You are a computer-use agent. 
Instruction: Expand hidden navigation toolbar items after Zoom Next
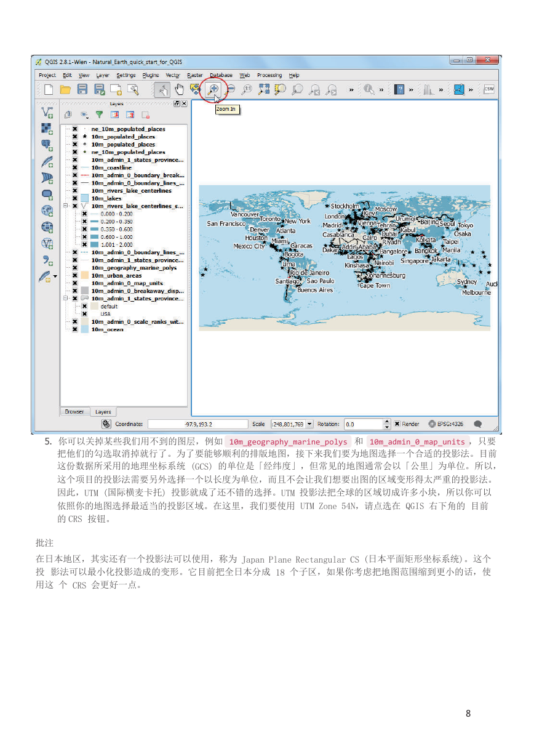(x=351, y=90)
